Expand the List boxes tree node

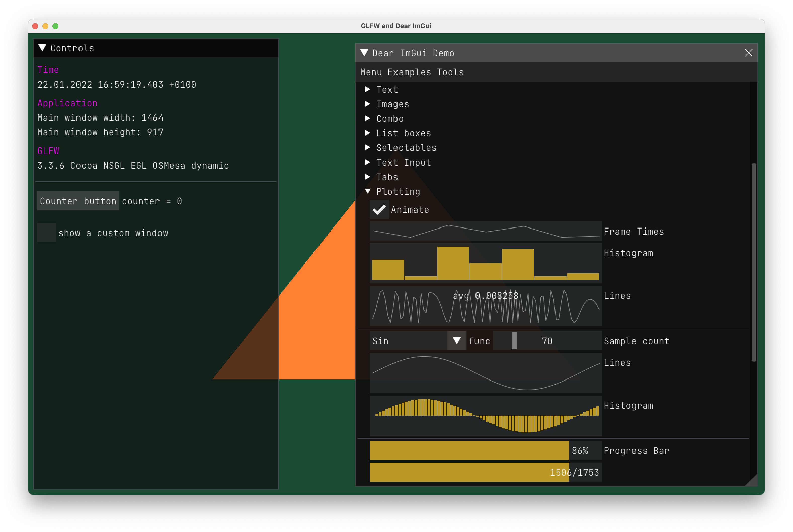[x=368, y=133]
